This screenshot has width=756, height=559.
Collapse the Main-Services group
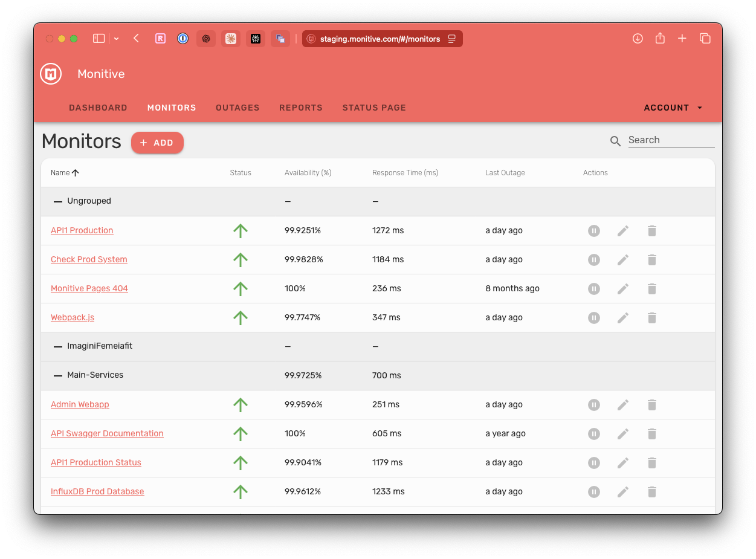[x=57, y=375]
